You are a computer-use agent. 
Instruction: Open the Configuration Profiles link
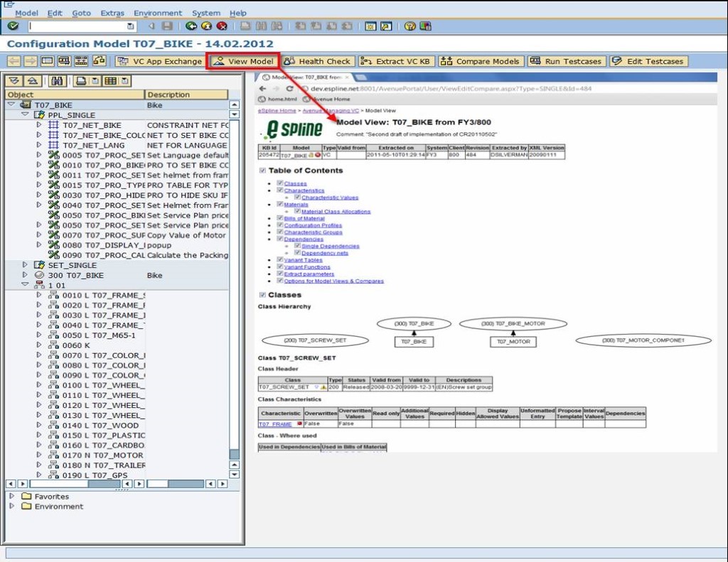tap(313, 225)
